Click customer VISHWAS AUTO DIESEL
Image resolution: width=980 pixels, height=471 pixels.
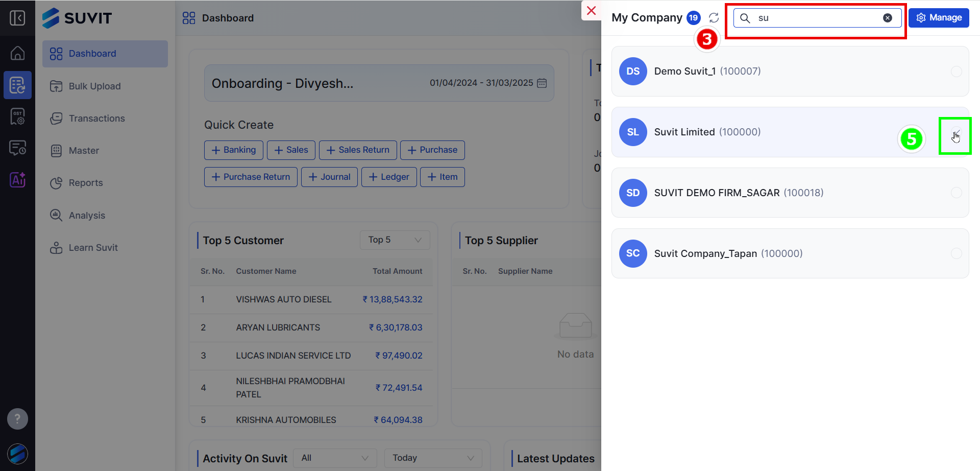284,299
